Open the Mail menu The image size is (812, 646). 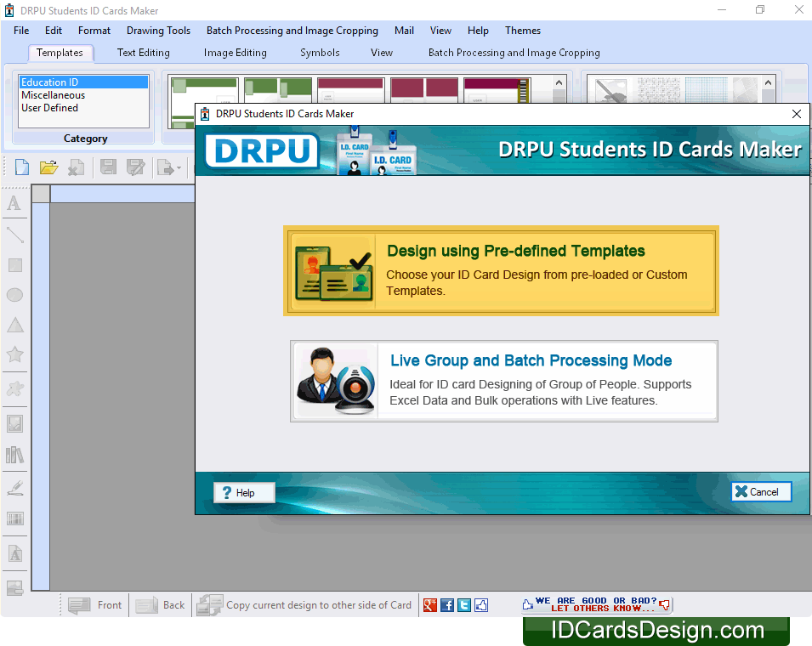404,31
